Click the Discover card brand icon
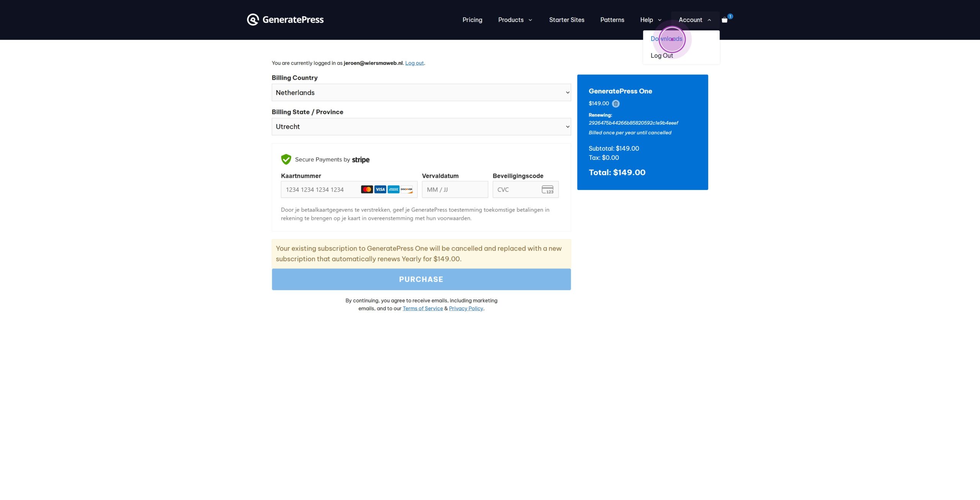 click(x=407, y=189)
